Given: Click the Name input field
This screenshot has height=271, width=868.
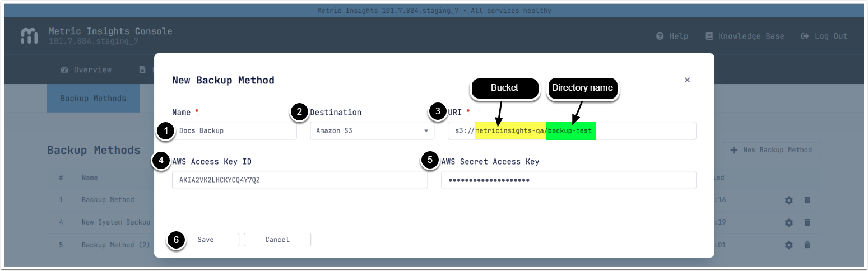Looking at the screenshot, I should coord(235,131).
